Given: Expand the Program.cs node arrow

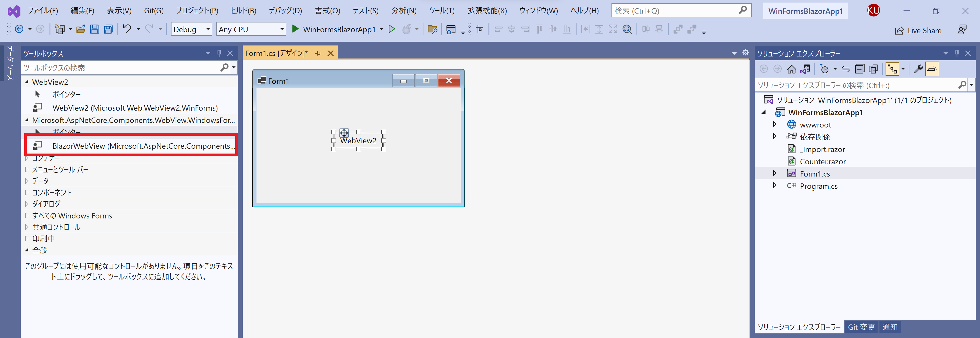Looking at the screenshot, I should coord(775,185).
